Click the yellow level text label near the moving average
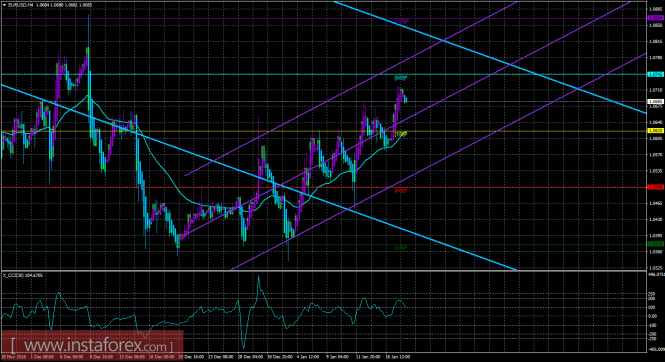Image resolution: width=665 pixels, height=362 pixels. pyautogui.click(x=401, y=134)
